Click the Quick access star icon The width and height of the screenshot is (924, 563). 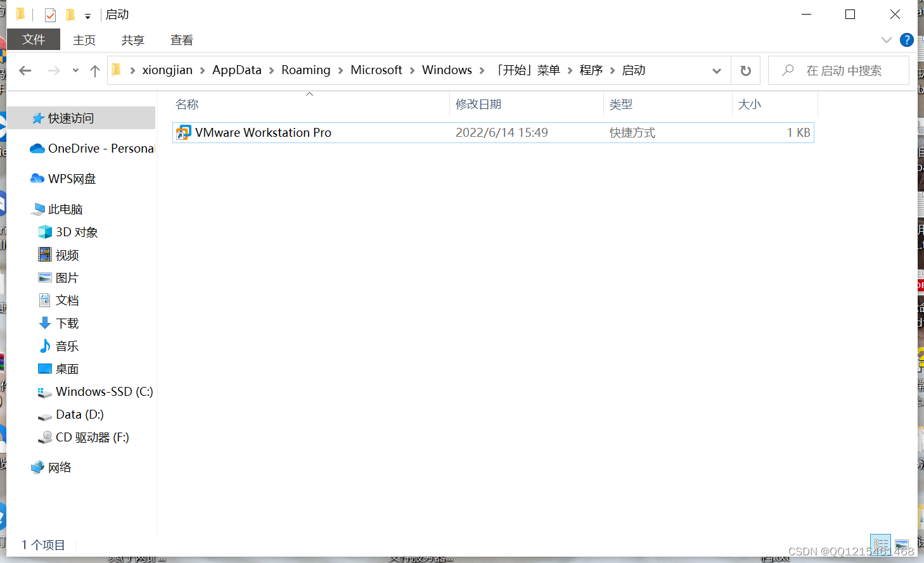[x=38, y=118]
